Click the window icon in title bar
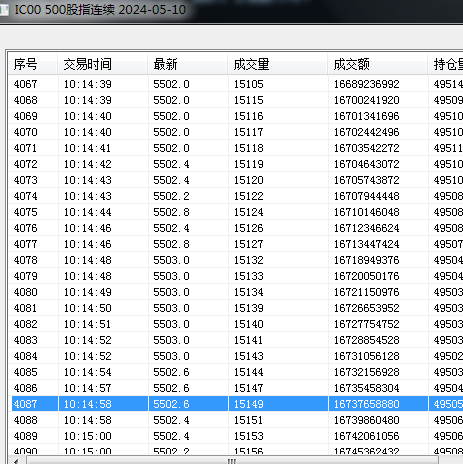463x464 pixels. 3,10
